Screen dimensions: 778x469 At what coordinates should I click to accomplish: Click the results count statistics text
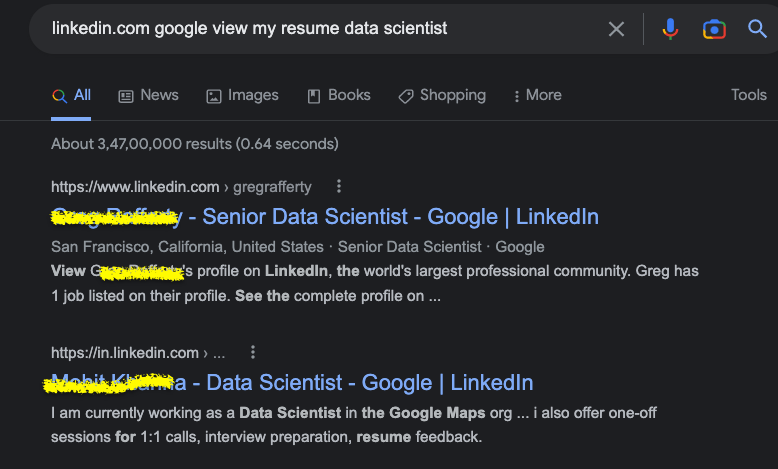tap(195, 144)
